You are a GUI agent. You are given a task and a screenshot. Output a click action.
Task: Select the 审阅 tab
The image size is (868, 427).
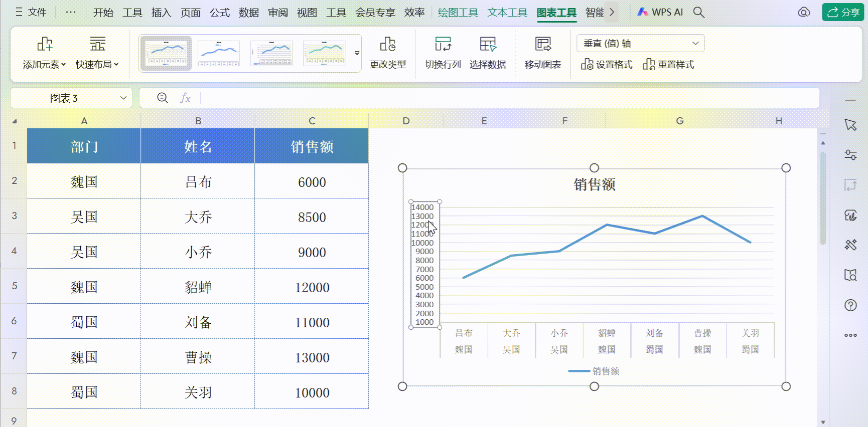coord(277,13)
